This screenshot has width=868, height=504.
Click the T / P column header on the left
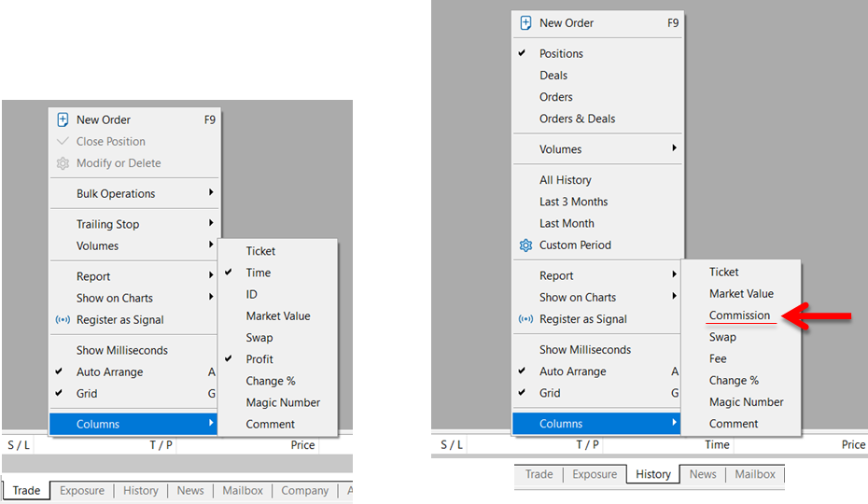click(x=161, y=445)
